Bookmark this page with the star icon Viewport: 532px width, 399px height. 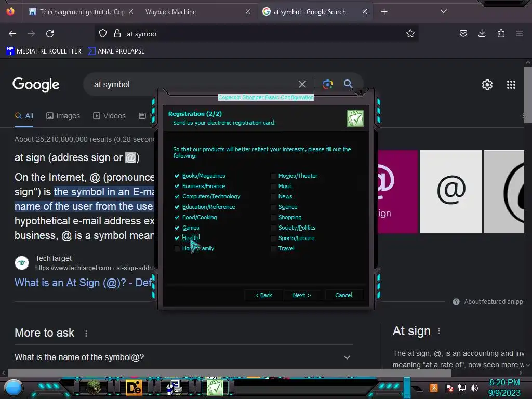[x=410, y=34]
